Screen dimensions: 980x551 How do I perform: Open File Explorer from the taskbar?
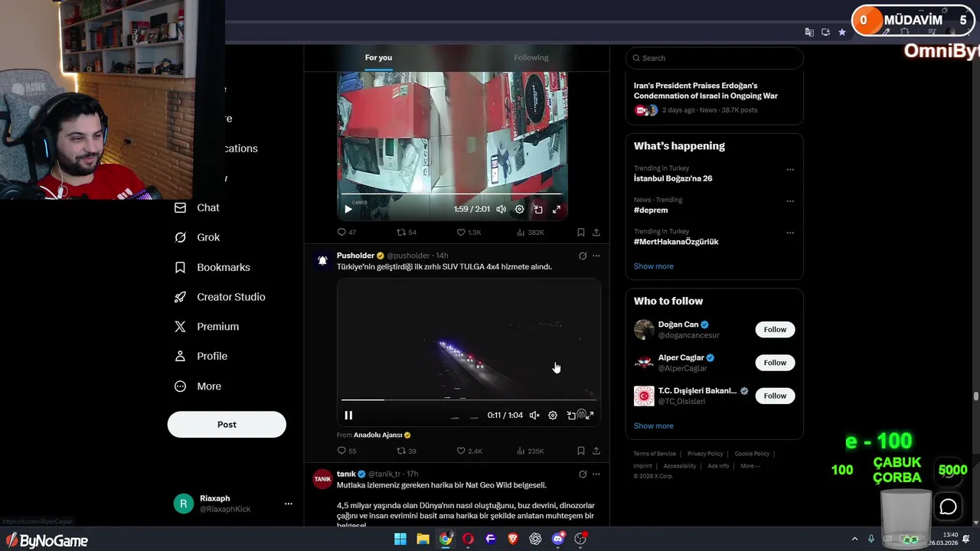click(423, 539)
